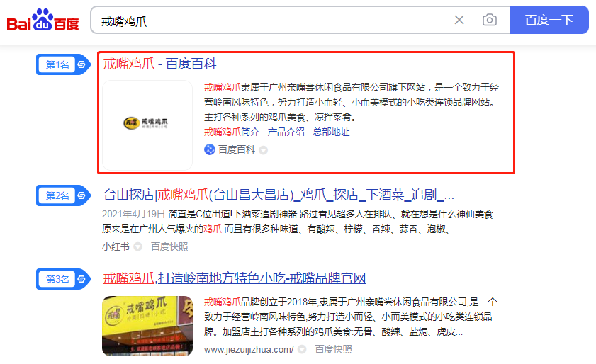Click the 第3名 rank badge
Screen dimensions: 596x364
pos(62,279)
